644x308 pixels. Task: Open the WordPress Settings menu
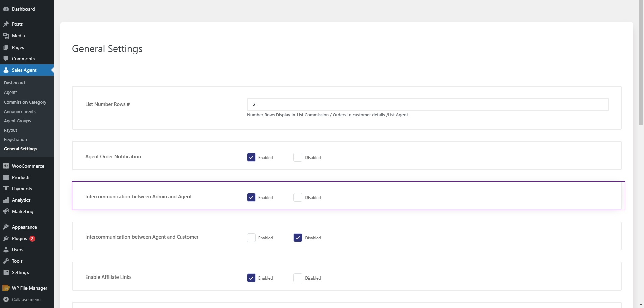27,272
